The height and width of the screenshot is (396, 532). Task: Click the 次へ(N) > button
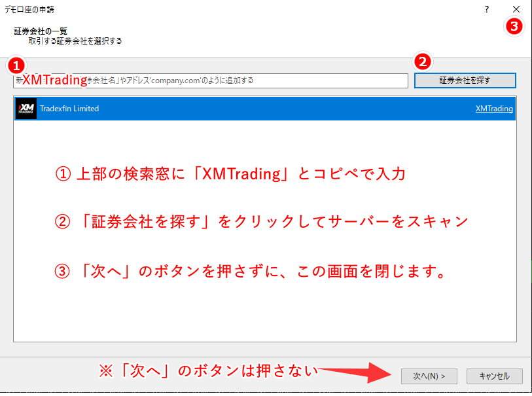pyautogui.click(x=429, y=376)
